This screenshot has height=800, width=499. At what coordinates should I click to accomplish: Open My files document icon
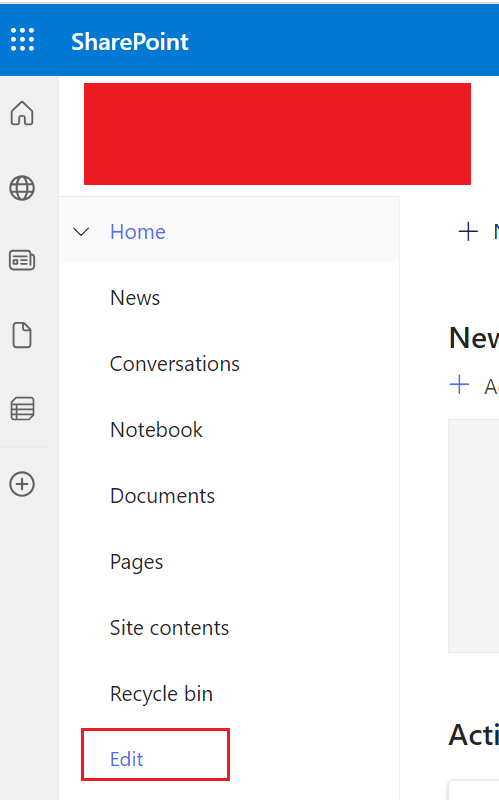[x=22, y=335]
